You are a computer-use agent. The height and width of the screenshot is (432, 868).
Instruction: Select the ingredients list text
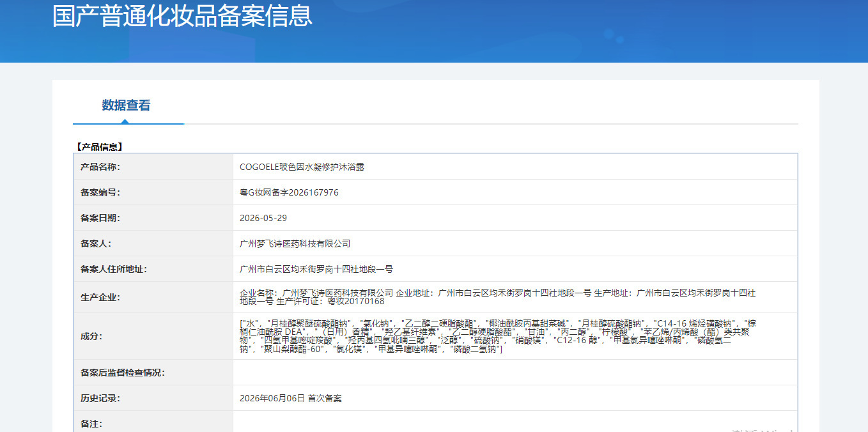click(497, 336)
